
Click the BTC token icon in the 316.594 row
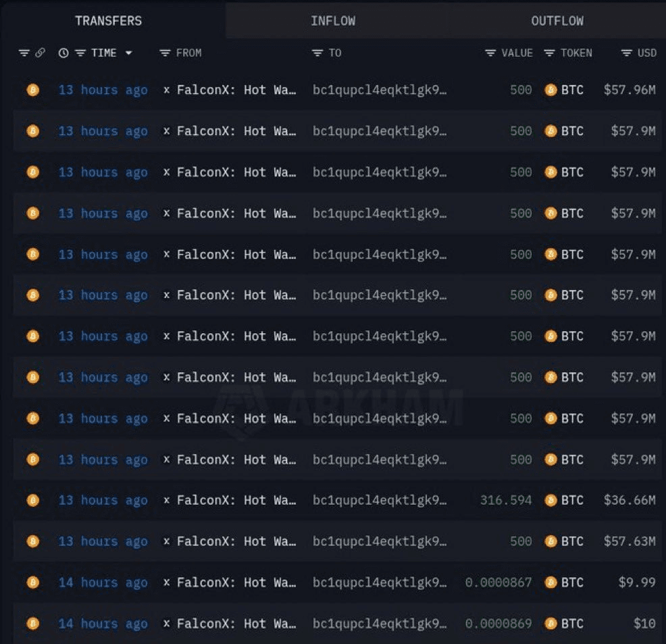[x=551, y=501]
